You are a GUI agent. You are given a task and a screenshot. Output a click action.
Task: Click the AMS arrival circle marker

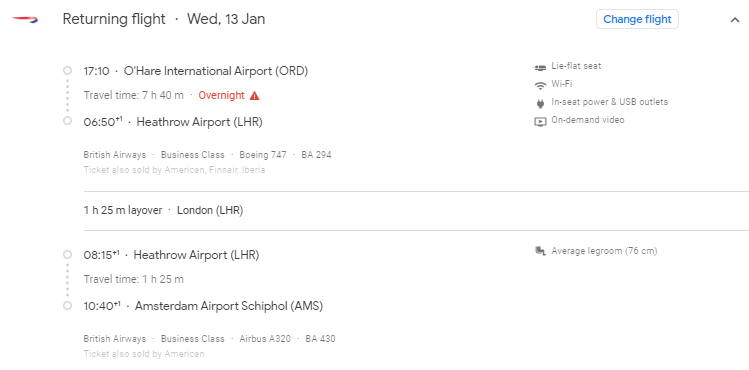click(x=67, y=305)
